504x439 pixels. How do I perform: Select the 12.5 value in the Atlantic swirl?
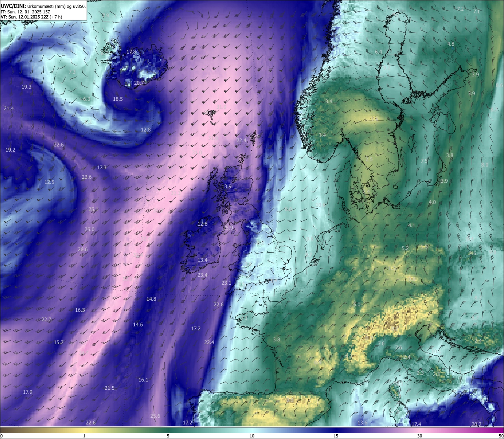(x=49, y=182)
